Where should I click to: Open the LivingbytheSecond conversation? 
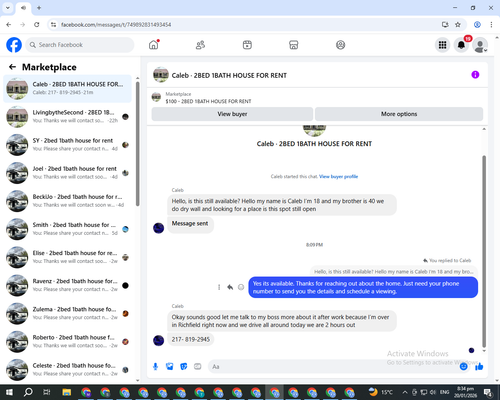coord(67,117)
